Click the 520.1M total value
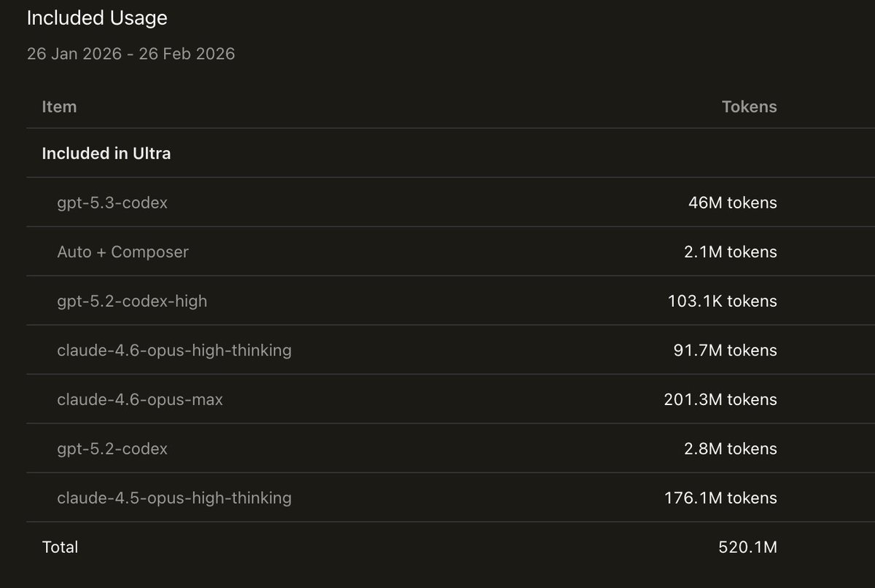 747,546
